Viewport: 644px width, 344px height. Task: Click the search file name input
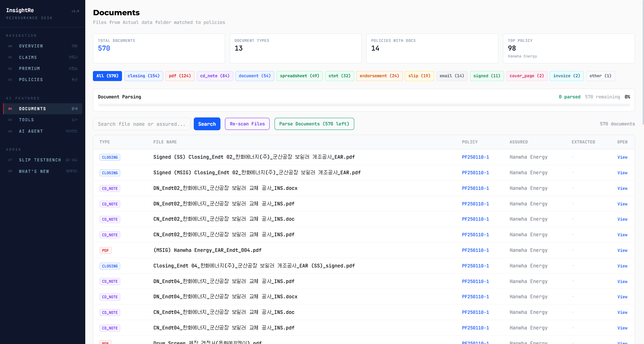tap(142, 124)
